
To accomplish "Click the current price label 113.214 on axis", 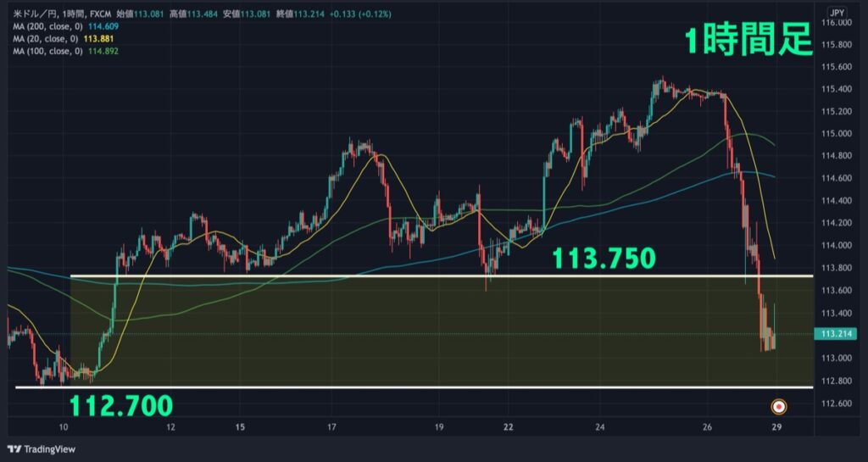I will click(x=836, y=334).
